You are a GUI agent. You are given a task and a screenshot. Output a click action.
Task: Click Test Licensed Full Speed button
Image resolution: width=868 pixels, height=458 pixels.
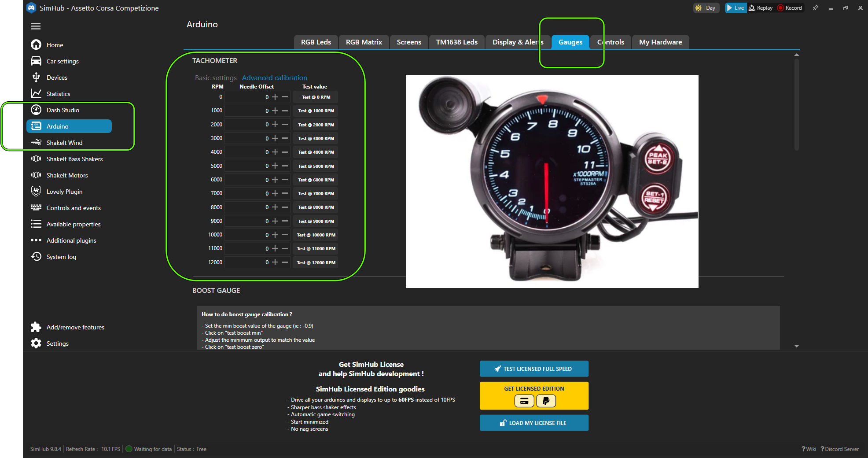tap(534, 369)
